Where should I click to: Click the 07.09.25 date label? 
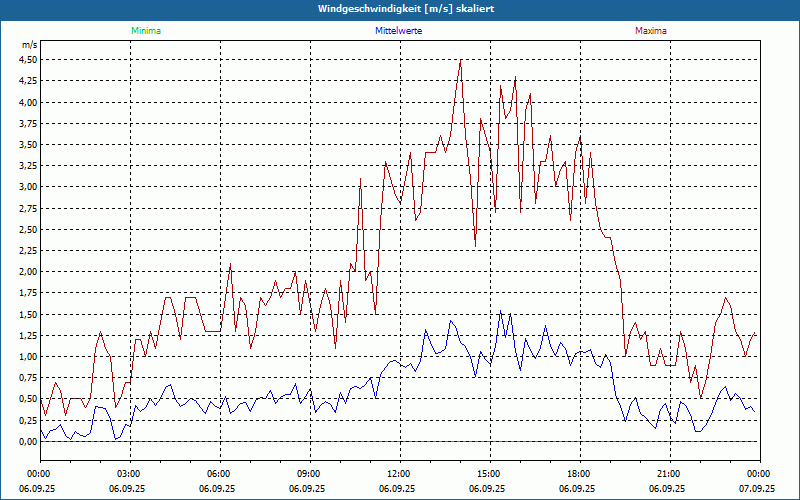757,488
